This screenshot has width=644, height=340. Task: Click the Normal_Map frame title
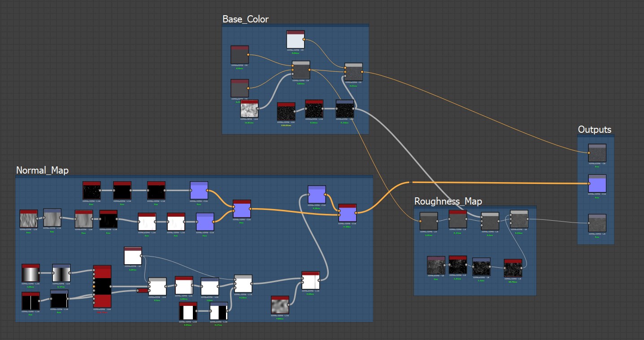(42, 170)
